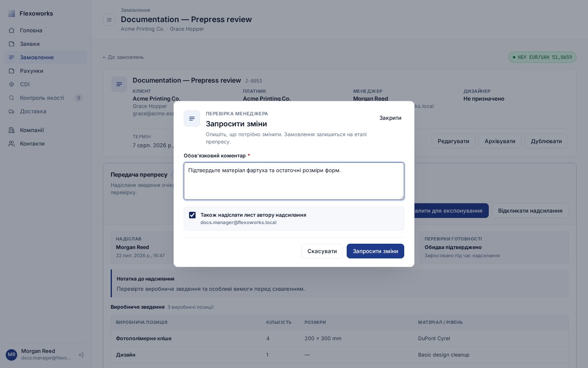Click document icon in dialog header
Screen dimensions: 588x368
[192, 119]
